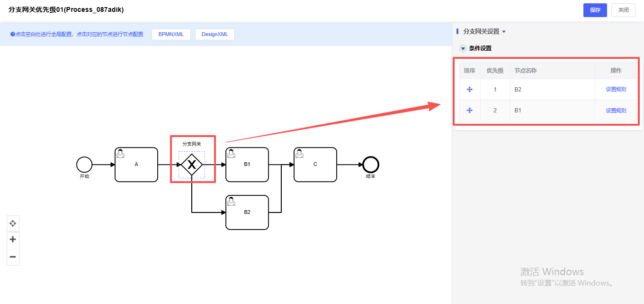Click the recenter canvas icon

pos(13,223)
